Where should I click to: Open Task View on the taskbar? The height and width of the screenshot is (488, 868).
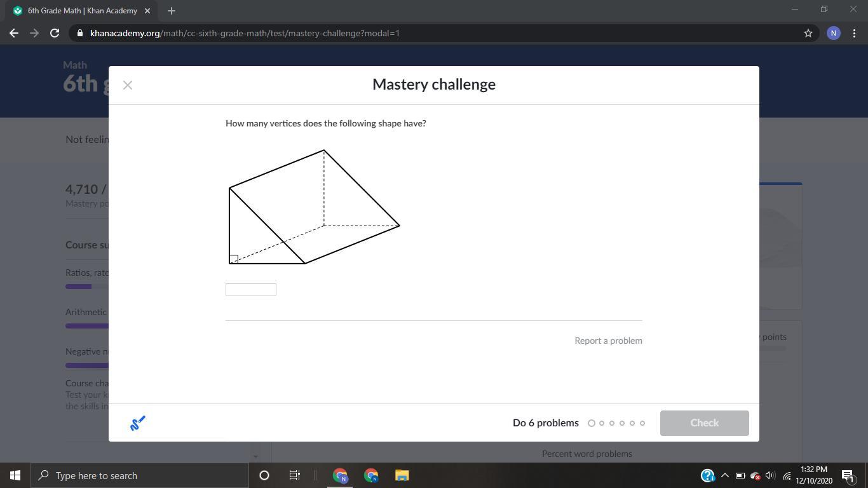coord(295,475)
